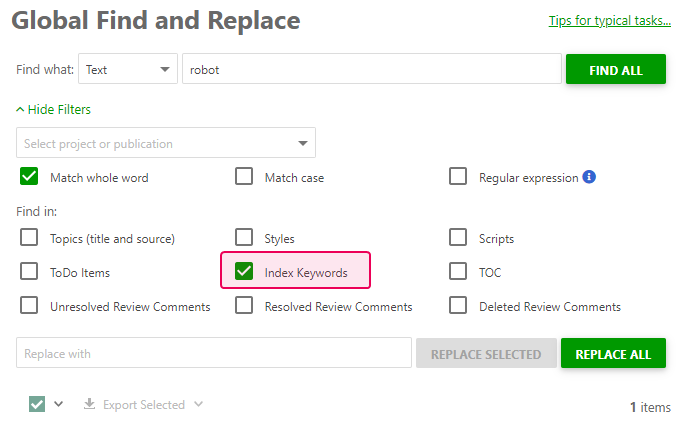Click the FIND ALL button

(x=616, y=69)
